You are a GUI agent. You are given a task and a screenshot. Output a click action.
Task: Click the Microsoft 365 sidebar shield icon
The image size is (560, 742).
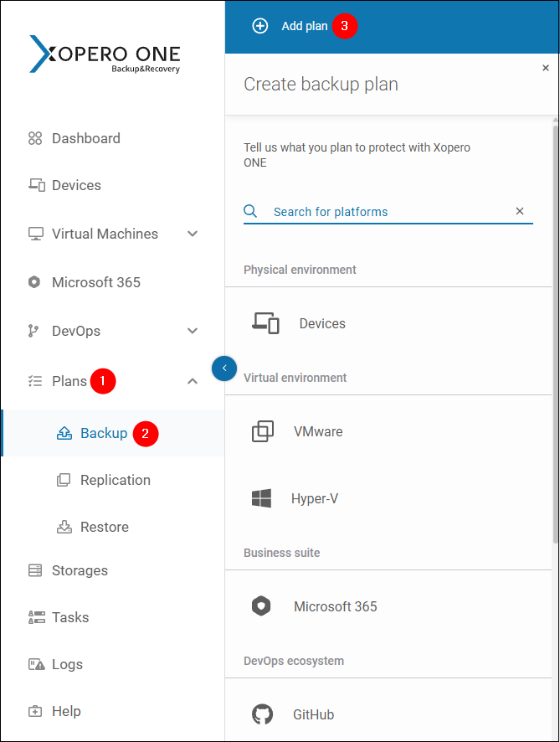(x=34, y=282)
